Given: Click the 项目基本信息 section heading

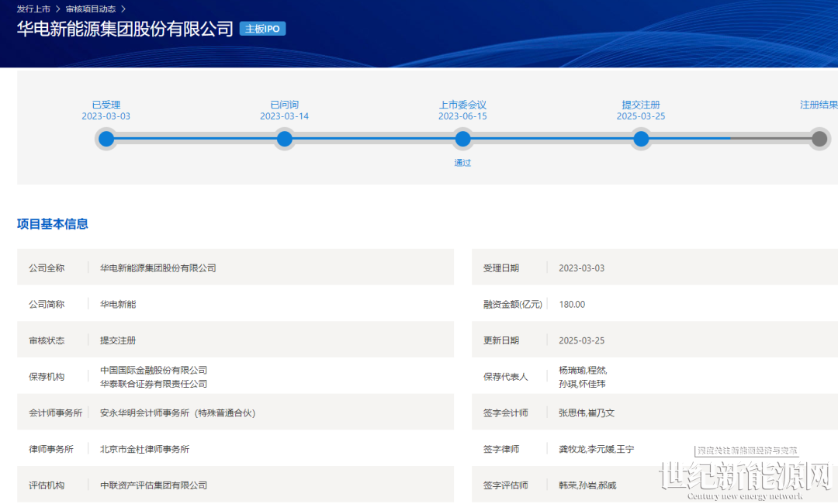Looking at the screenshot, I should [x=53, y=224].
